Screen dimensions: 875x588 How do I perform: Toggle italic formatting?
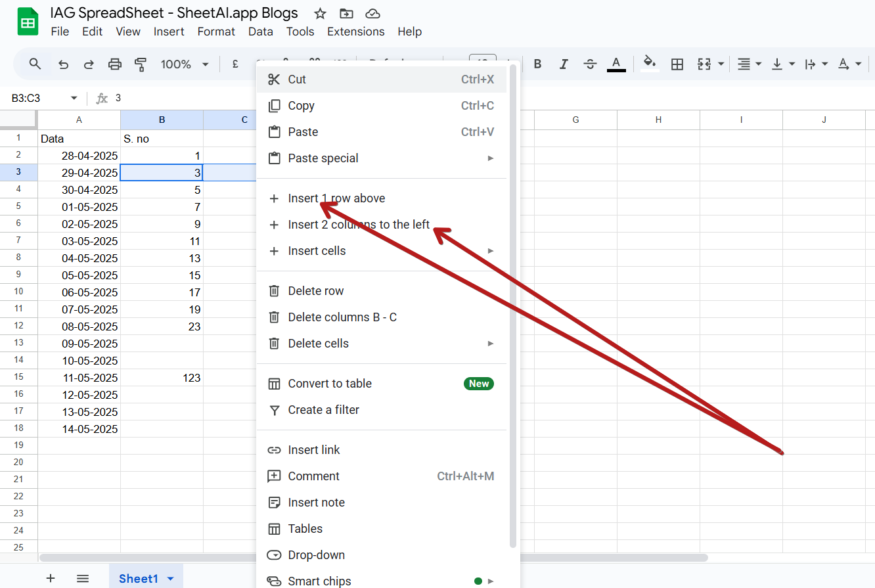tap(564, 64)
